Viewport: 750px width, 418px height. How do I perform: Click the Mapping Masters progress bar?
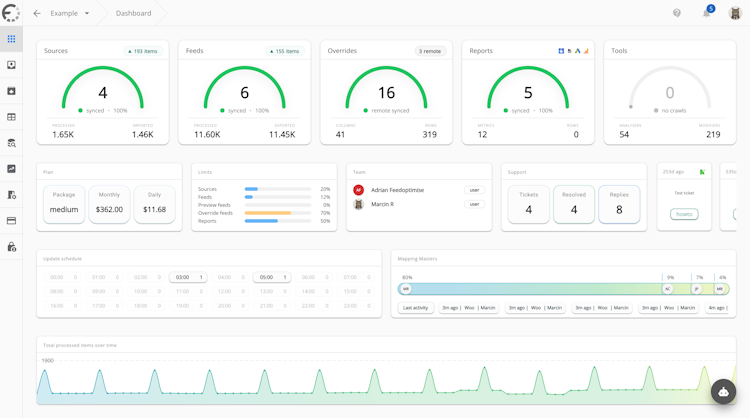click(563, 289)
